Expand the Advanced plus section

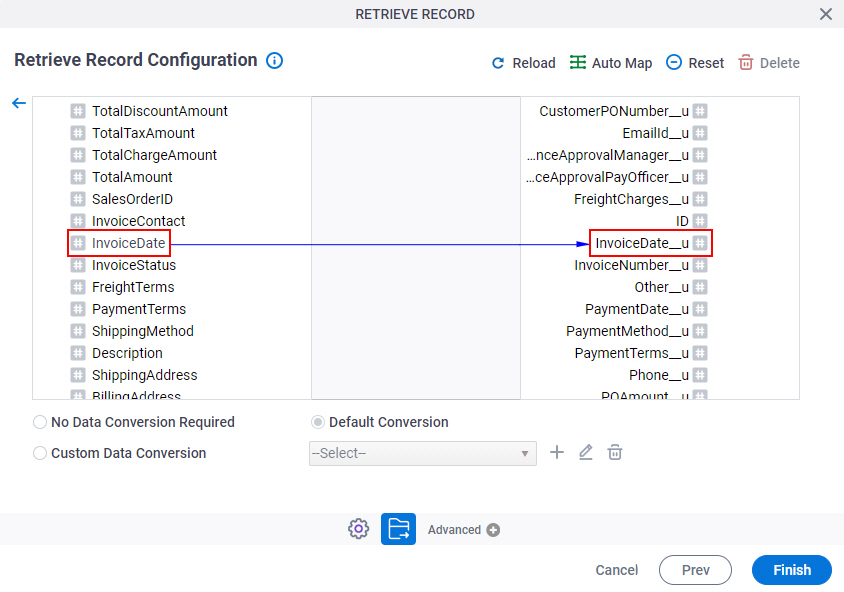pyautogui.click(x=493, y=530)
